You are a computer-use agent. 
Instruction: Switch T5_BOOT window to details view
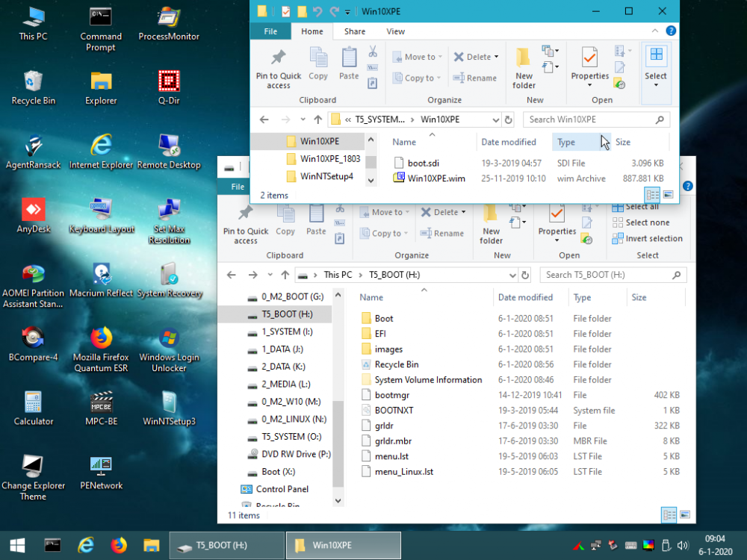[x=669, y=515]
